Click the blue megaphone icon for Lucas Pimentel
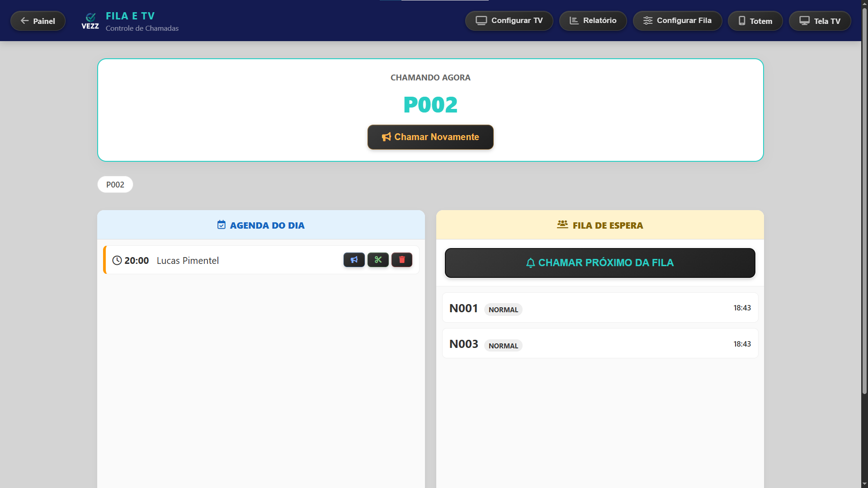This screenshot has height=488, width=868. tap(354, 260)
